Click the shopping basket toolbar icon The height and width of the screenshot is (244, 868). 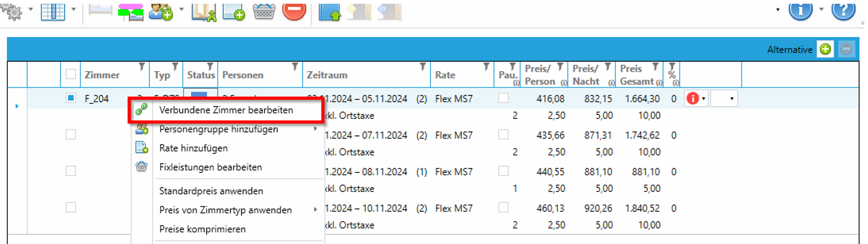coord(264,11)
